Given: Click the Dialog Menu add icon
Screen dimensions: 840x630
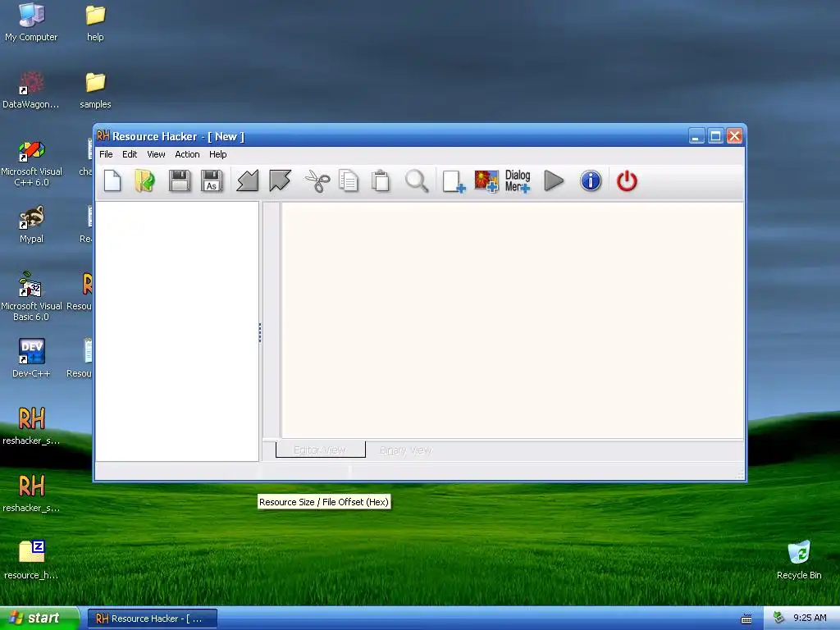Looking at the screenshot, I should pos(518,181).
